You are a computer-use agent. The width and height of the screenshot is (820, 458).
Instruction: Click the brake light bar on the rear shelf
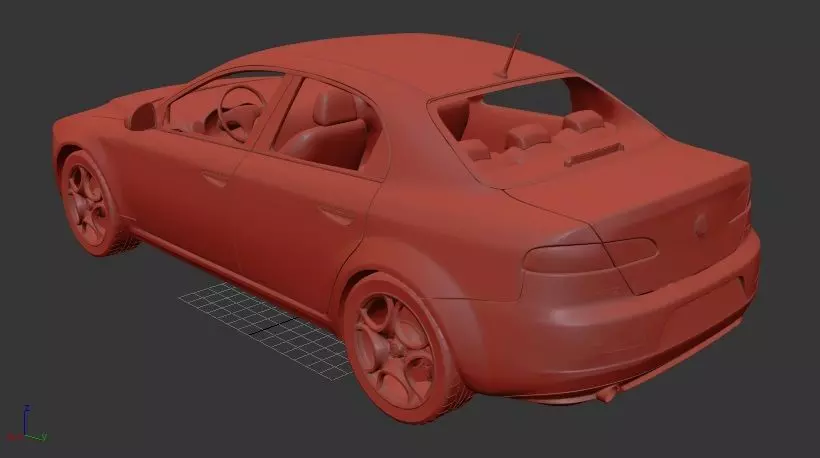pyautogui.click(x=594, y=155)
